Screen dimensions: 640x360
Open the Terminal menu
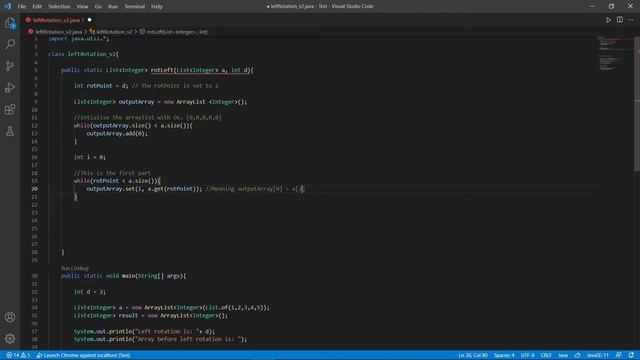pyautogui.click(x=134, y=7)
